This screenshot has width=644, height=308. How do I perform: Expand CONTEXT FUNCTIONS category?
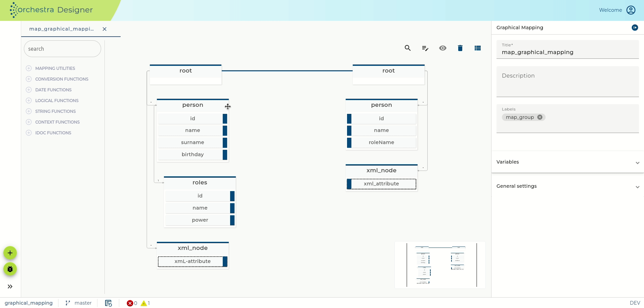coord(29,122)
